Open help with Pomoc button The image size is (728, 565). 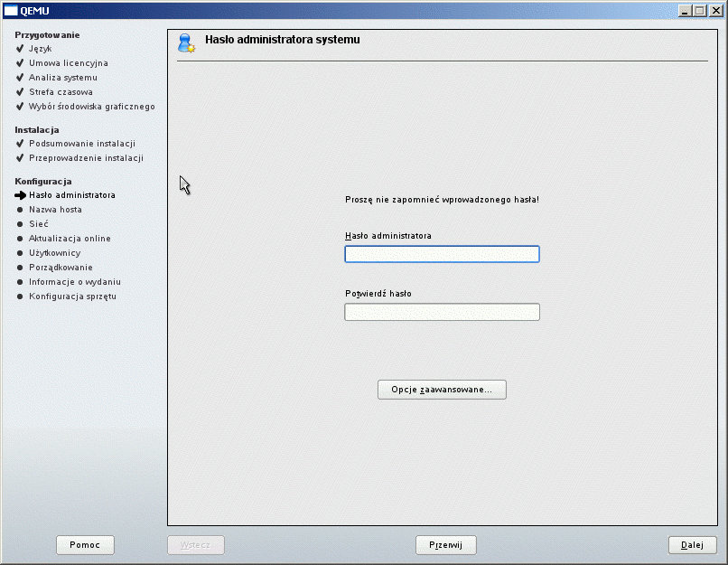[x=85, y=545]
